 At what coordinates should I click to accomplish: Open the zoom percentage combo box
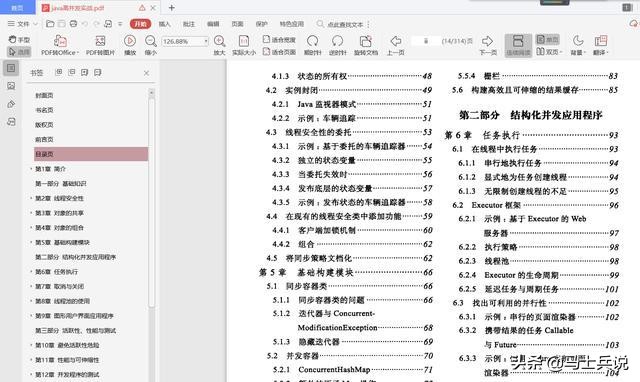tap(185, 41)
